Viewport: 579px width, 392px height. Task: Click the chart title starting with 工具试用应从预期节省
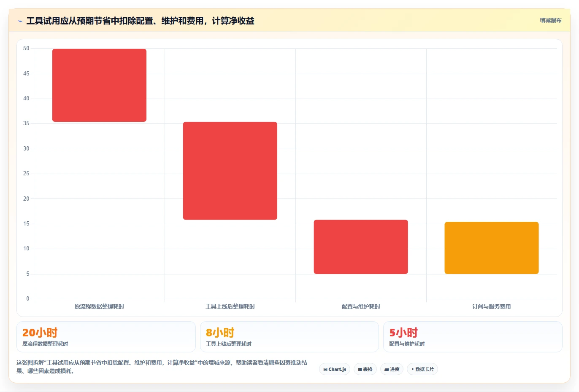[x=140, y=21]
